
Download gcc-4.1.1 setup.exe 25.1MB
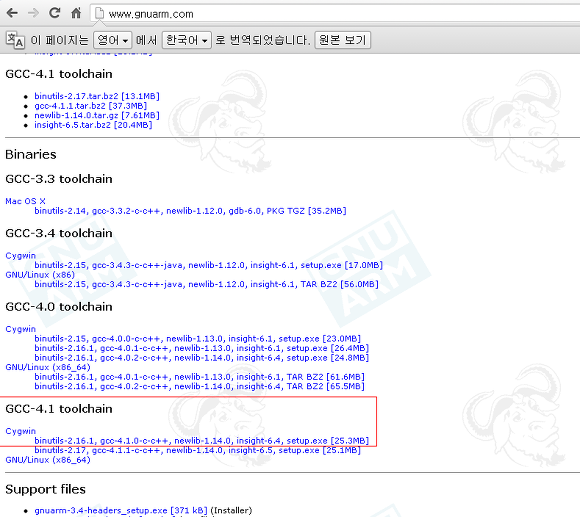coord(198,450)
